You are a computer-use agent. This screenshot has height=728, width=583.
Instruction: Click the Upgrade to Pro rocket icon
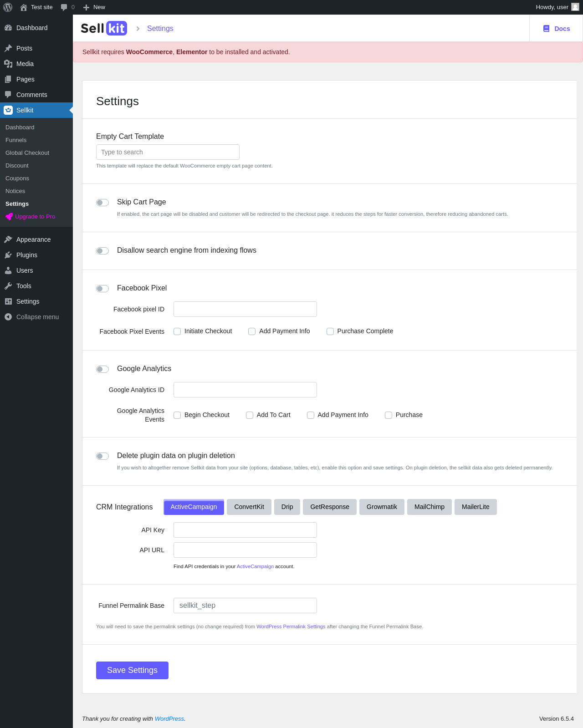click(x=9, y=217)
